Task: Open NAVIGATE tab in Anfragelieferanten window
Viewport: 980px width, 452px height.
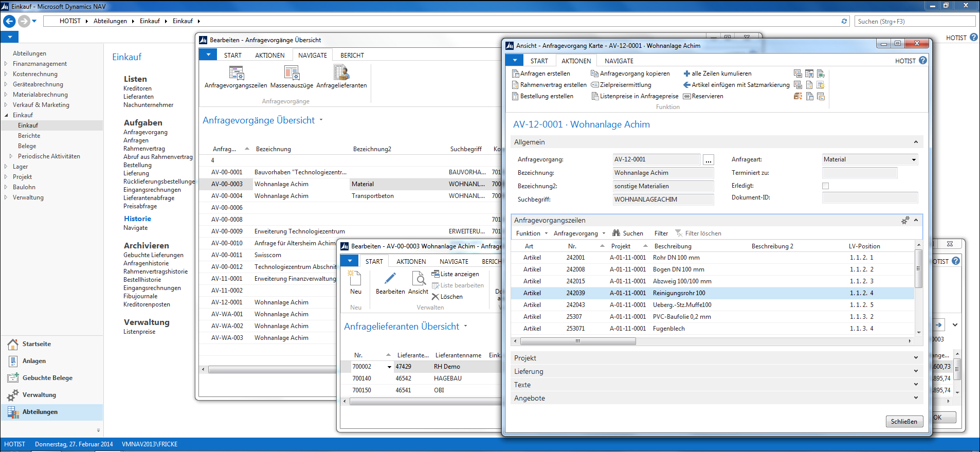Action: 454,261
